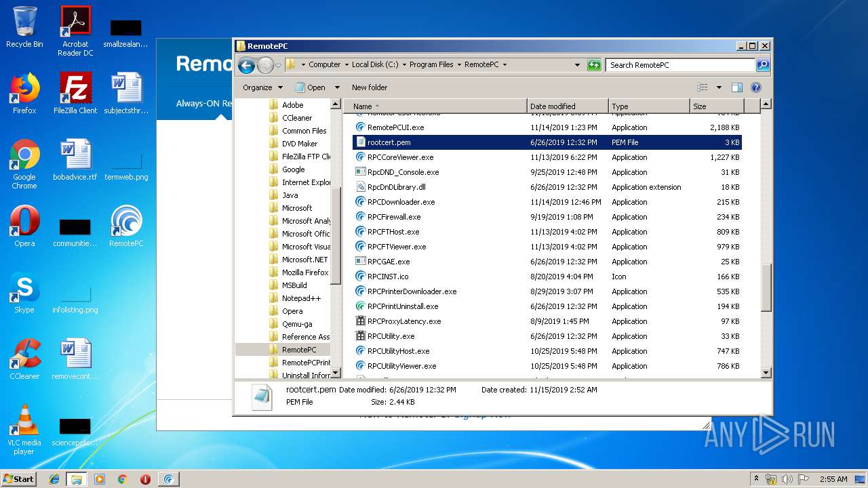The width and height of the screenshot is (868, 488).
Task: Select the RPCUtilityViewer.exe row
Action: tap(547, 366)
